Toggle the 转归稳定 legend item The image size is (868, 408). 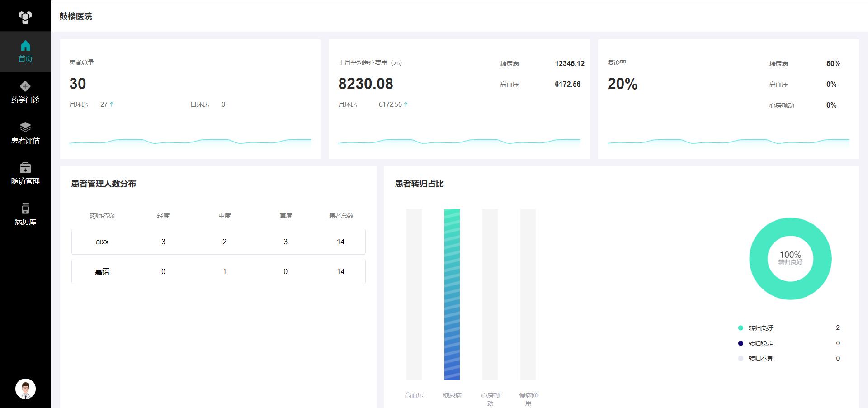761,343
